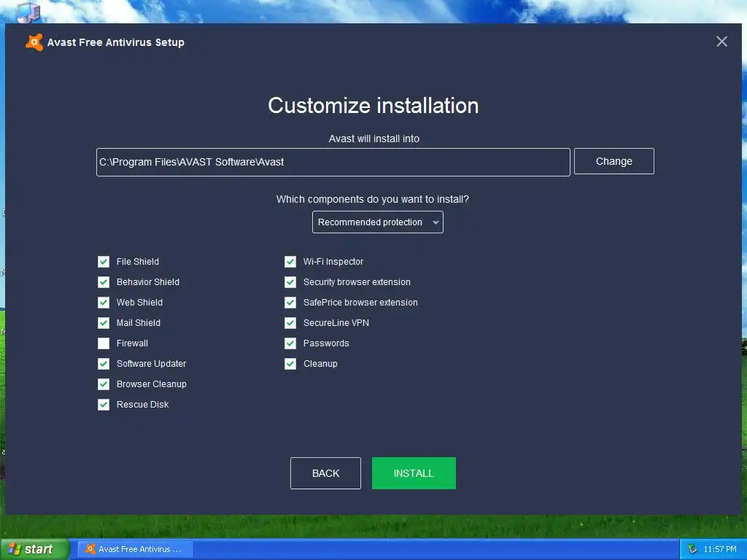Uncheck the Passwords component

(x=290, y=343)
